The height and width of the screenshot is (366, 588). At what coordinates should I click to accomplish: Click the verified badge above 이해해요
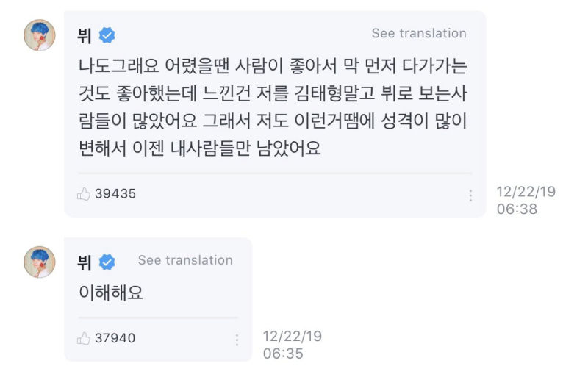pyautogui.click(x=107, y=262)
